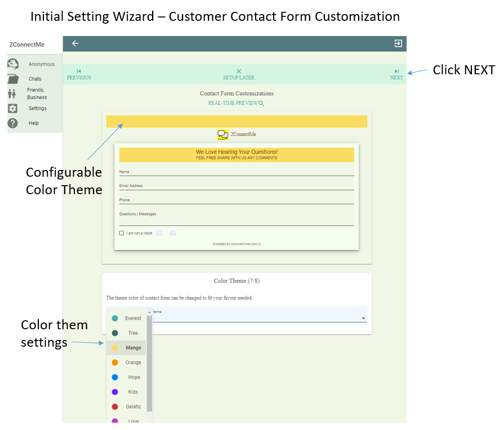Click the magnifier icon next to REAL-TIME PREVIEW
This screenshot has width=504, height=430.
point(262,103)
